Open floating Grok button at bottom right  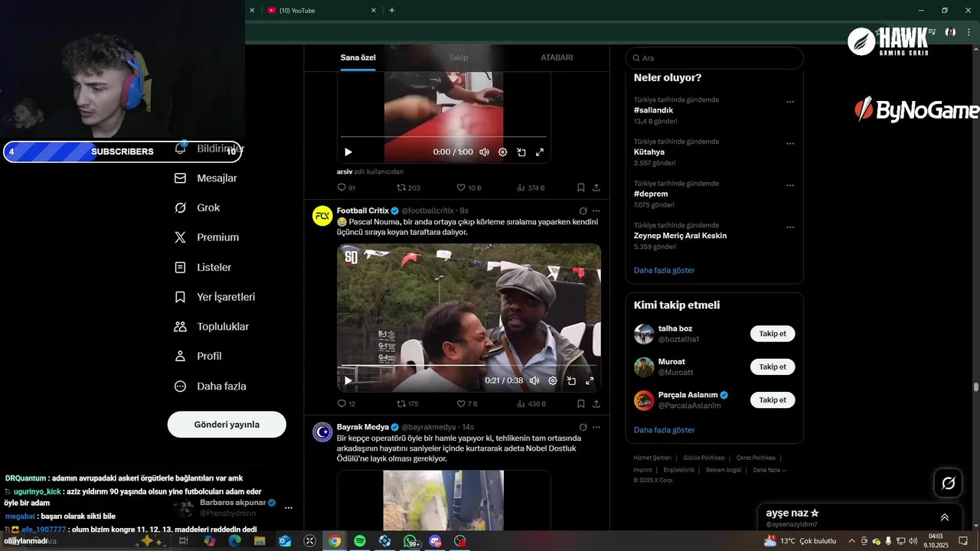[949, 483]
